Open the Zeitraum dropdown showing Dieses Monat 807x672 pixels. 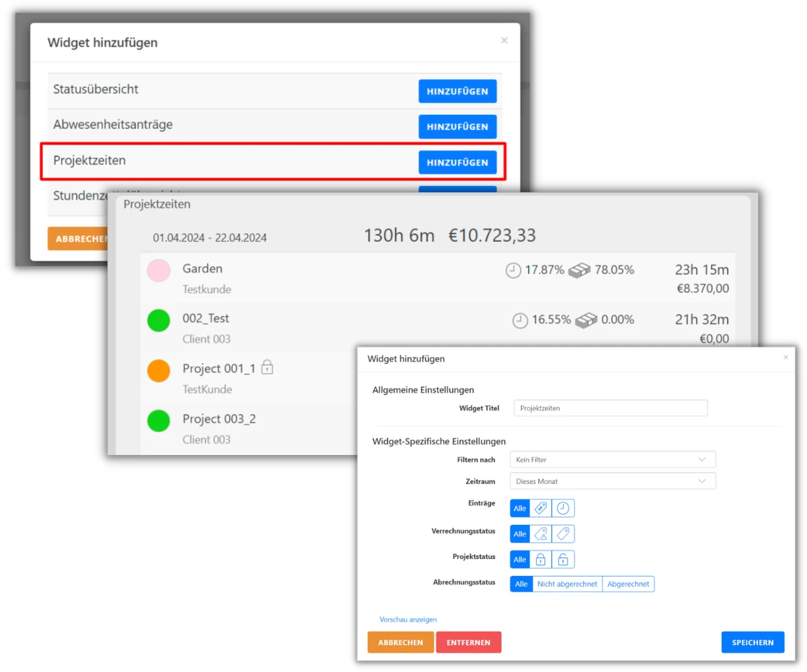click(612, 481)
